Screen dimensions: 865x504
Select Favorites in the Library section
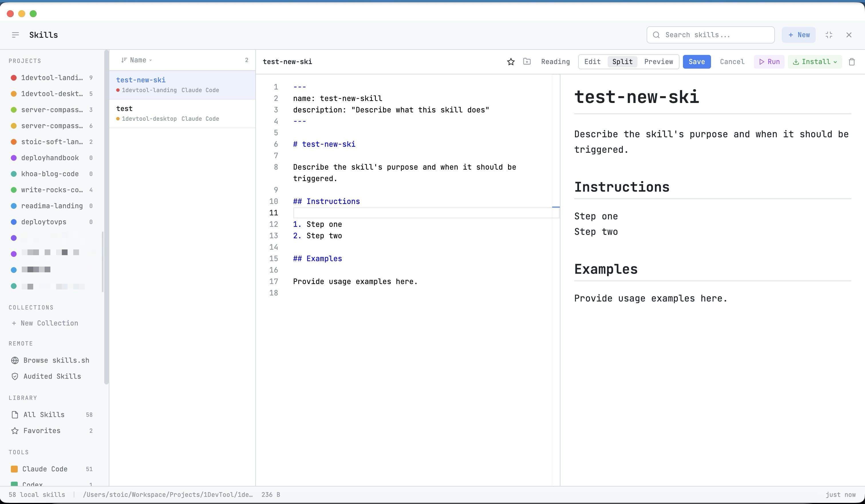[41, 430]
